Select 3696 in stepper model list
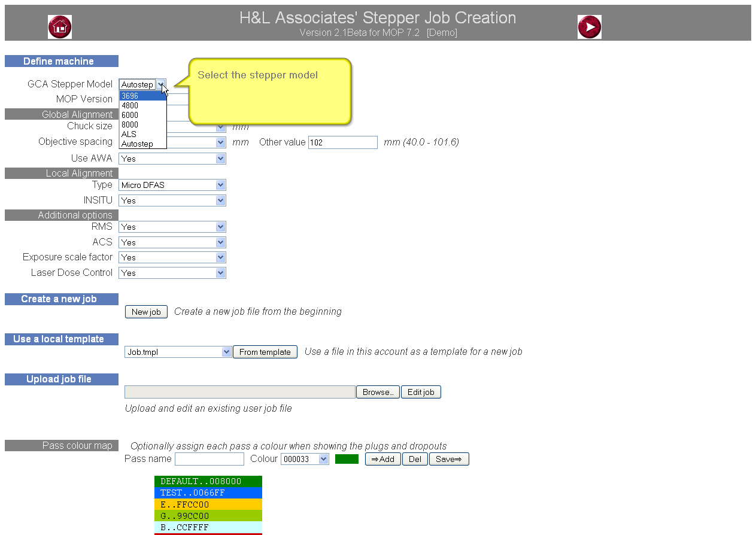This screenshot has height=535, width=756. 143,96
